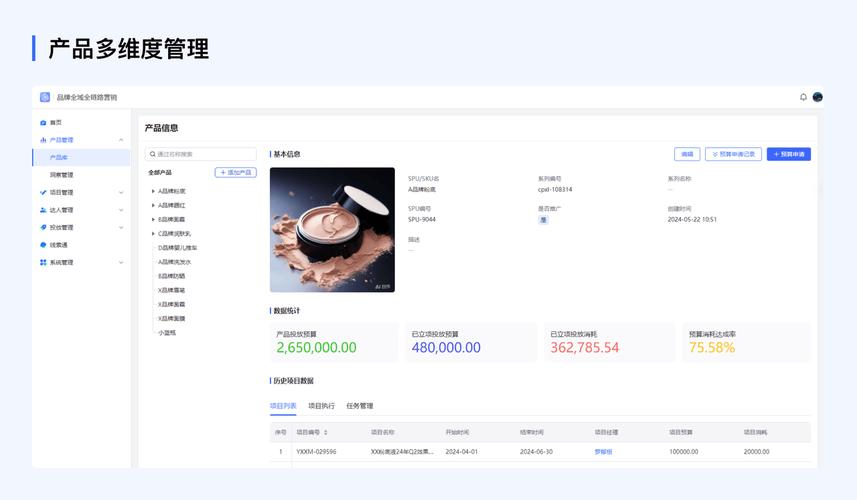The height and width of the screenshot is (500, 857).
Task: Select the last product tree item 小蓝瓶
Action: coord(167,333)
